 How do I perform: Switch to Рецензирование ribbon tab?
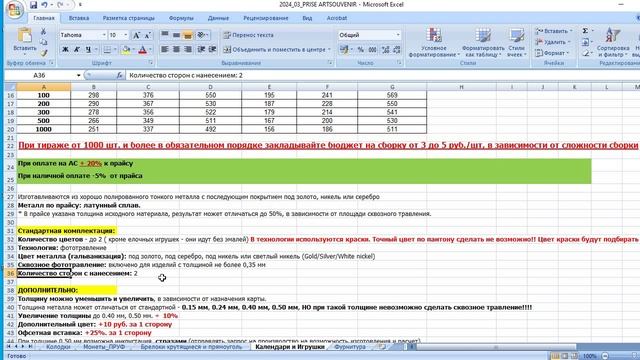[266, 18]
